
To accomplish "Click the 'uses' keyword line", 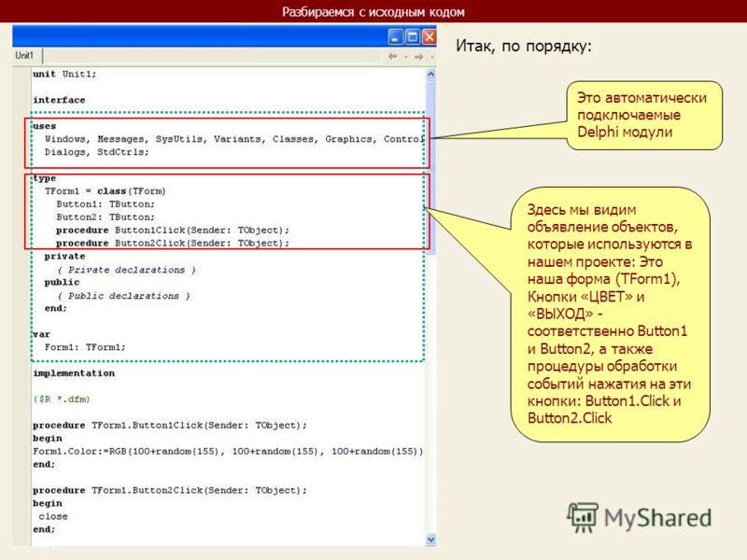I will coord(44,126).
